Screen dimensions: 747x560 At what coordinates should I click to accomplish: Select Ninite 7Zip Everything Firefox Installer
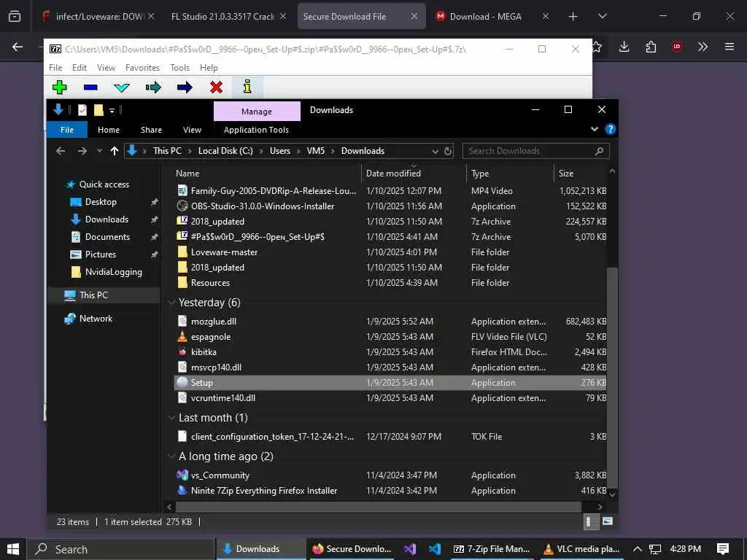(264, 491)
